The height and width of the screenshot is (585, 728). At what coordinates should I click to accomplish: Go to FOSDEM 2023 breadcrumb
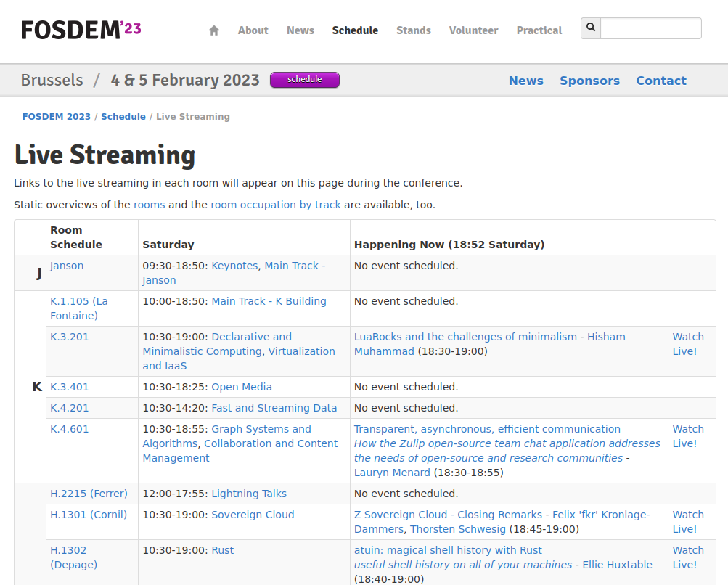(57, 117)
